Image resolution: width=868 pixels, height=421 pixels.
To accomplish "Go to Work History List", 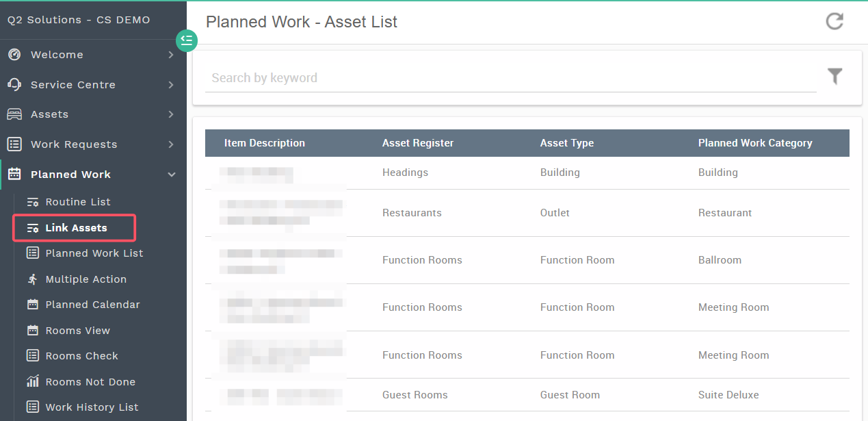I will point(92,407).
